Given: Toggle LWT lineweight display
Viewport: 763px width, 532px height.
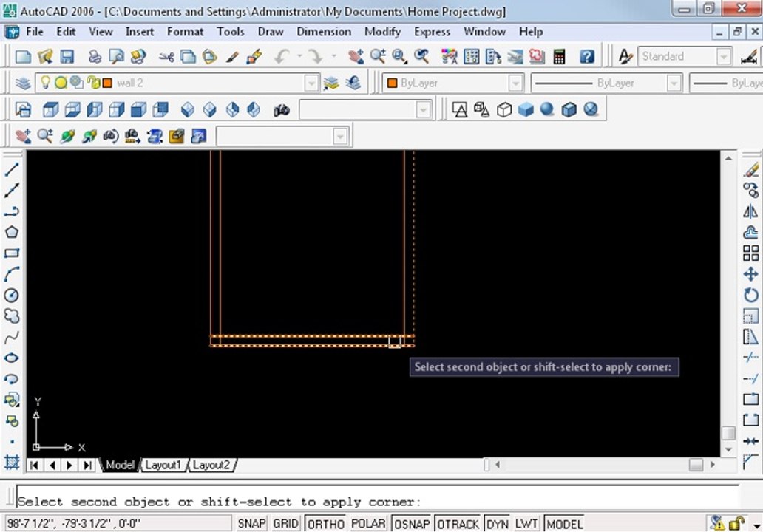Looking at the screenshot, I should (x=526, y=524).
